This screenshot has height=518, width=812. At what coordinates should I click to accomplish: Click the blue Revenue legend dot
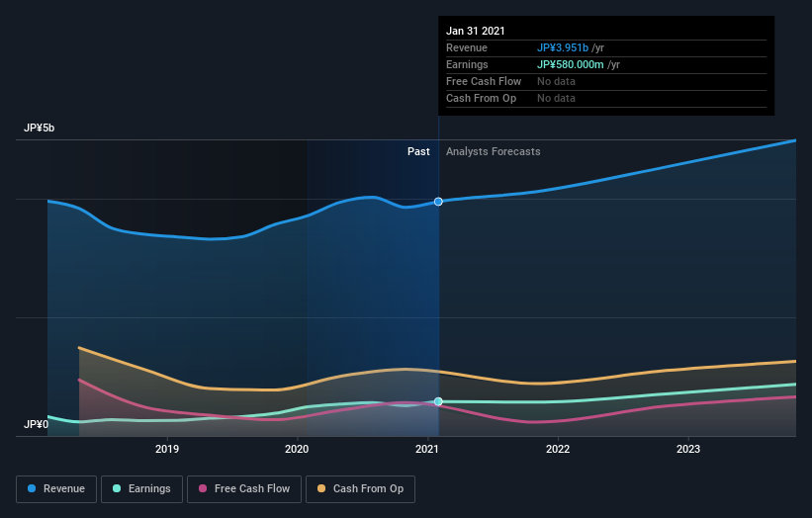[x=32, y=488]
